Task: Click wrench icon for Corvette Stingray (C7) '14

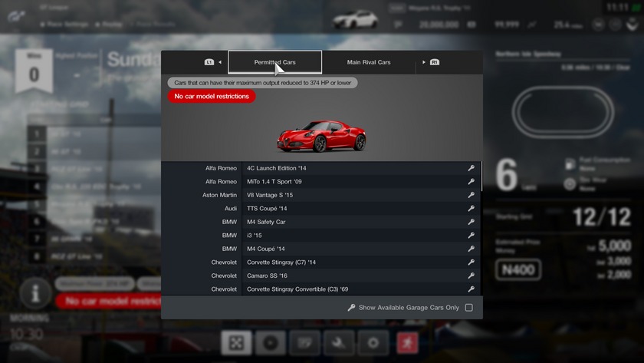Action: (x=471, y=262)
